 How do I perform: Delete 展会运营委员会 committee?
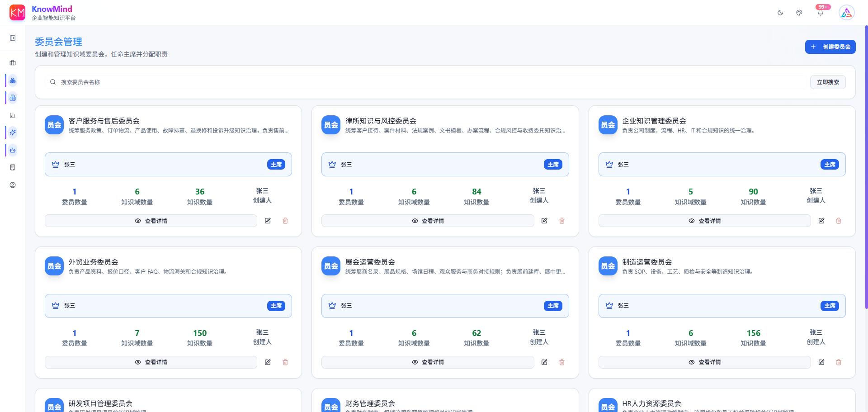pos(562,362)
